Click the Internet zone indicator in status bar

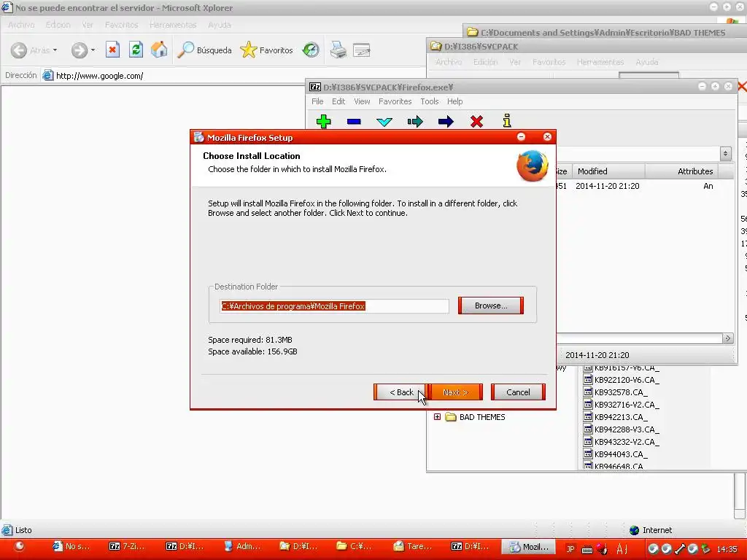click(x=650, y=530)
